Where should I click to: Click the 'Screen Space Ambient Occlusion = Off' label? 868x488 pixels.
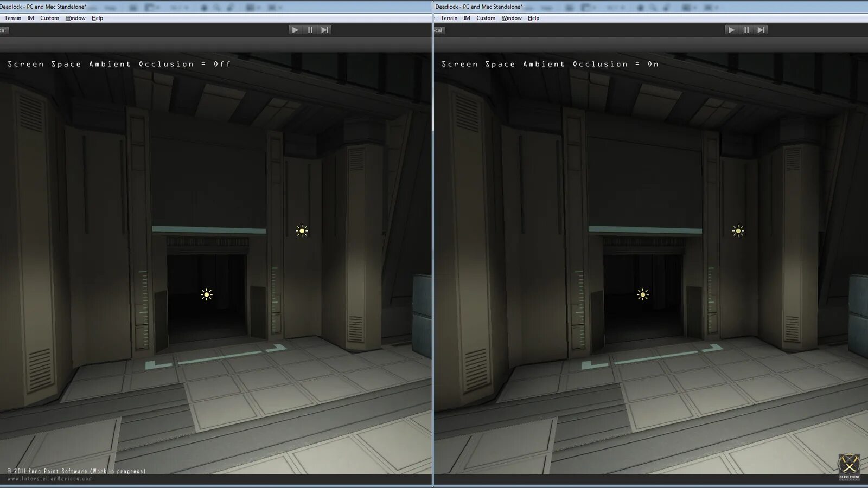point(119,64)
